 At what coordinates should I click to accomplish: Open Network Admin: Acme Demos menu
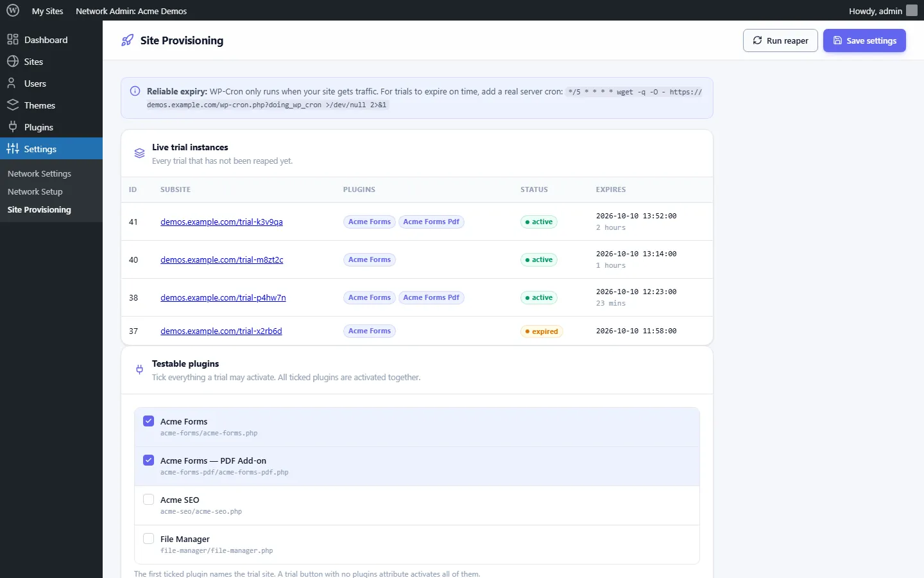[132, 11]
